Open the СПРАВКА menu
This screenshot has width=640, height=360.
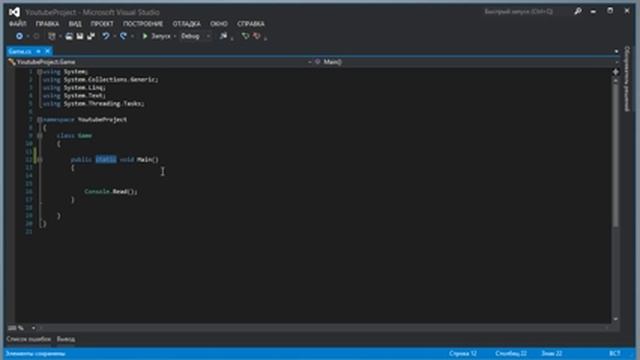251,24
